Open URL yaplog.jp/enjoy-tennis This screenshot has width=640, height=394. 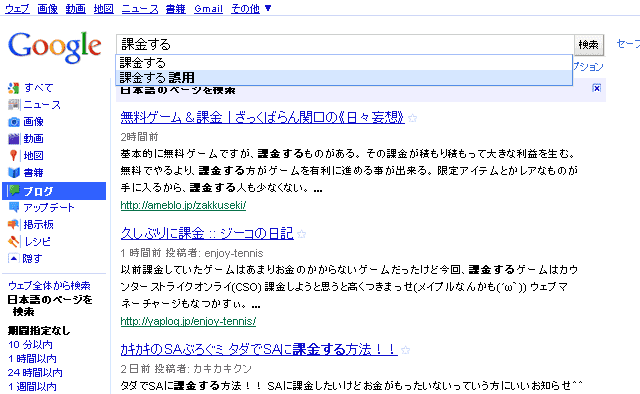click(188, 321)
